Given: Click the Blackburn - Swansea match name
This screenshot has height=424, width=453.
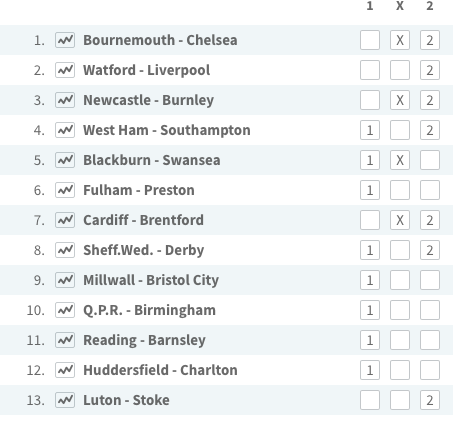Looking at the screenshot, I should (152, 160).
